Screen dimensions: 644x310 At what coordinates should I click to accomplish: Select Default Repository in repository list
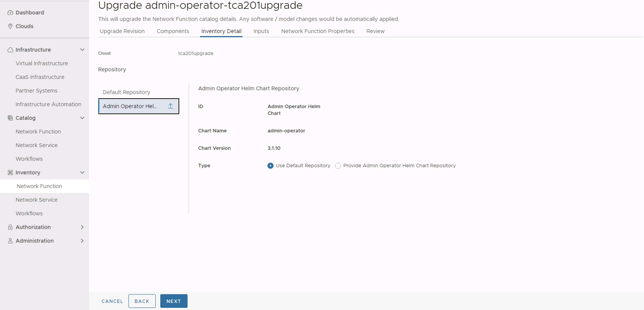126,92
